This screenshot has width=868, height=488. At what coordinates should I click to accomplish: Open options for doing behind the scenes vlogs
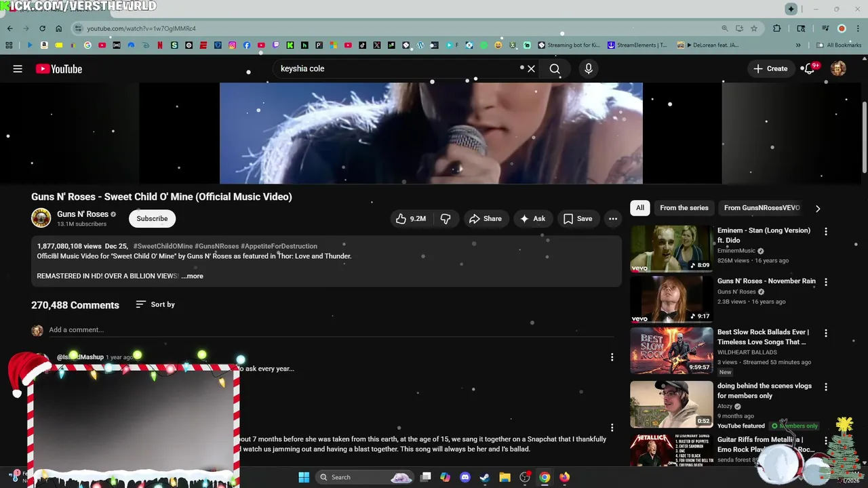(x=825, y=386)
